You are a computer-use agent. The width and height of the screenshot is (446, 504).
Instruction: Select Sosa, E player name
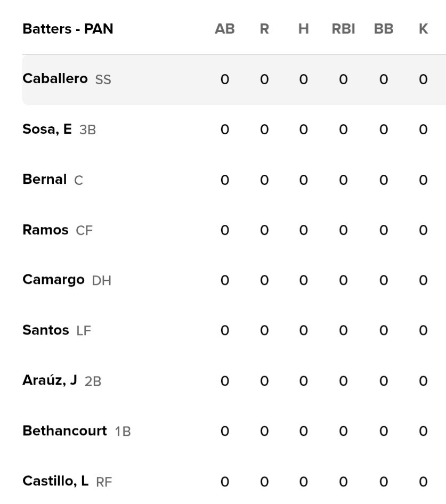(x=47, y=129)
